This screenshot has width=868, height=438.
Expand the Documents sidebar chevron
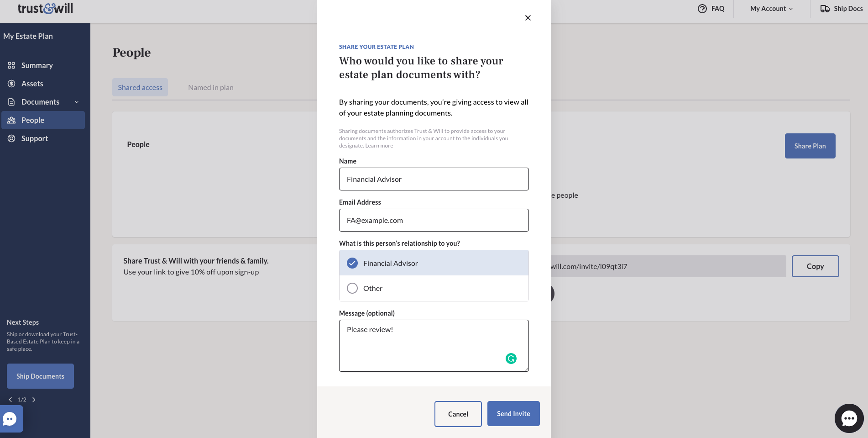77,102
